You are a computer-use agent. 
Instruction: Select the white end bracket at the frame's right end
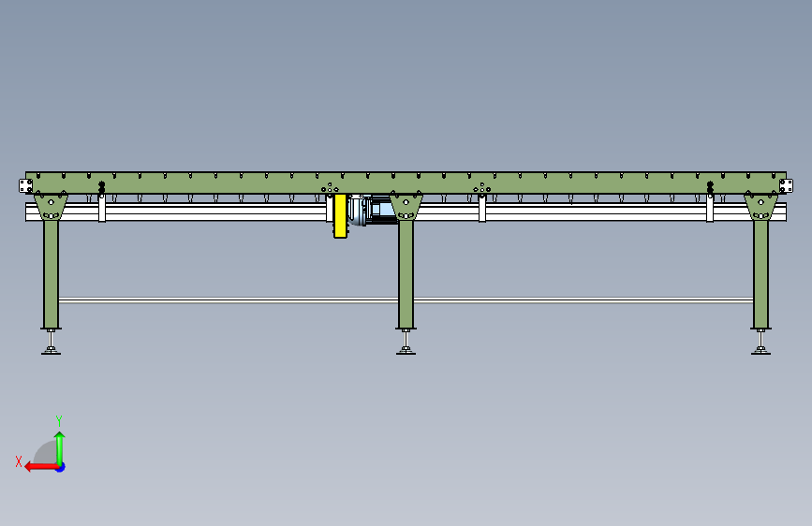click(x=786, y=185)
